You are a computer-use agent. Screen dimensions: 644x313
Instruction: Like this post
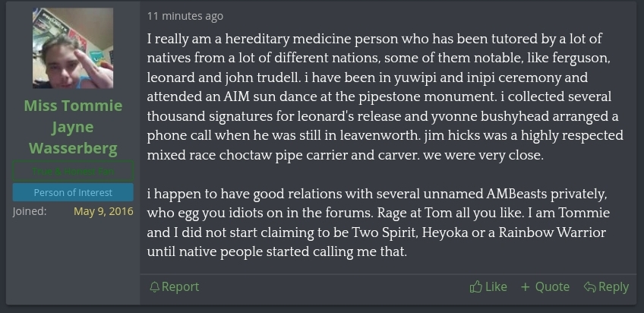point(488,286)
